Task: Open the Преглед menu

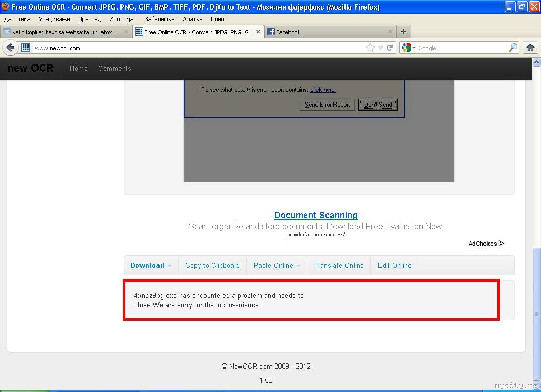Action: (x=90, y=20)
